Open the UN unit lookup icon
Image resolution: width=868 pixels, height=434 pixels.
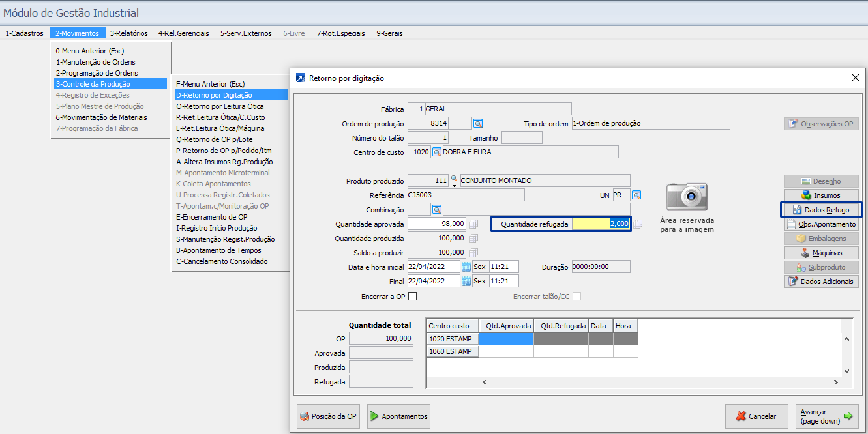click(636, 195)
